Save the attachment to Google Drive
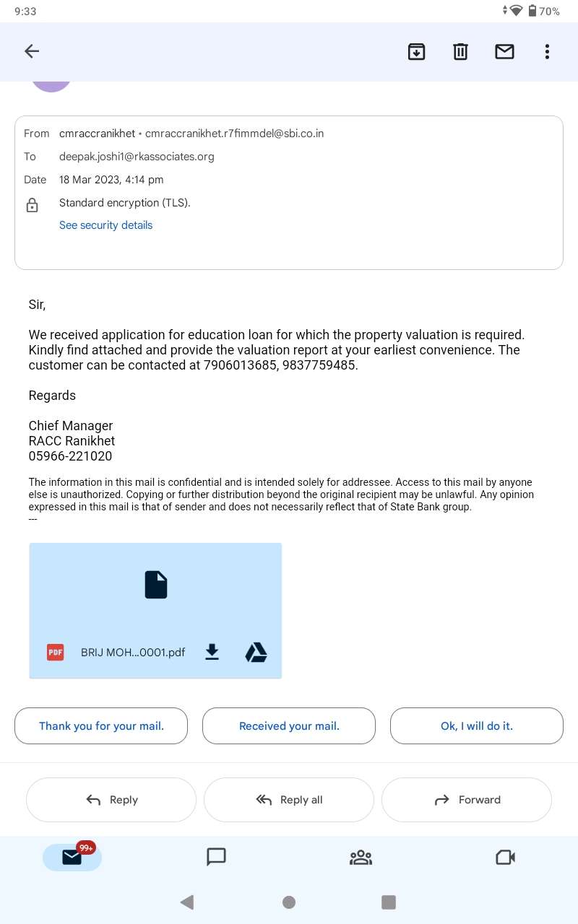The height and width of the screenshot is (924, 578). click(x=256, y=652)
